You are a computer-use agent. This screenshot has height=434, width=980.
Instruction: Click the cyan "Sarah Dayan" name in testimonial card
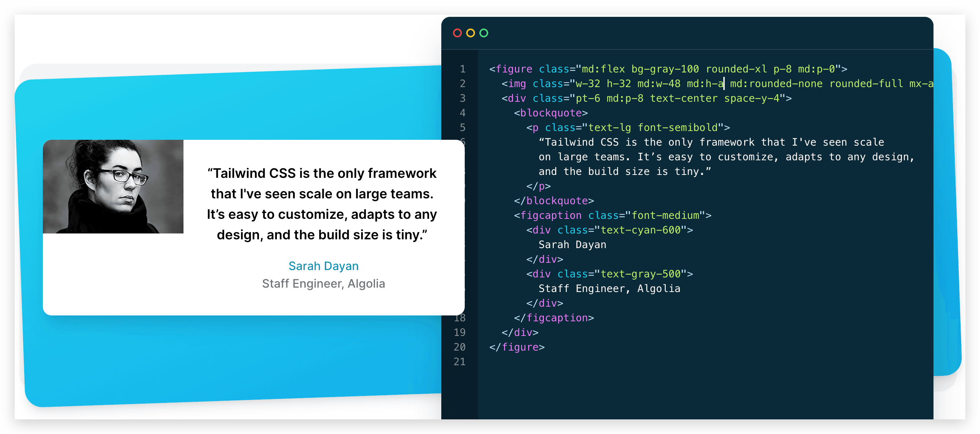323,266
